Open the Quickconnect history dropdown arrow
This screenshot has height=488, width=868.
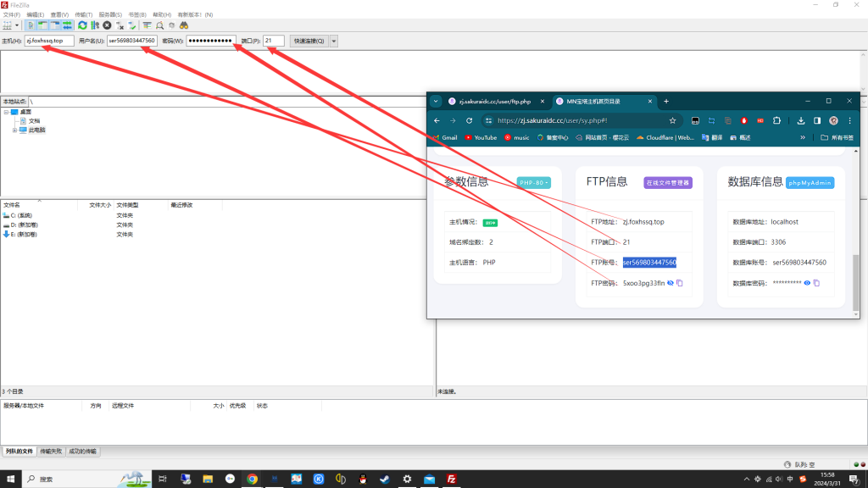[x=334, y=41]
